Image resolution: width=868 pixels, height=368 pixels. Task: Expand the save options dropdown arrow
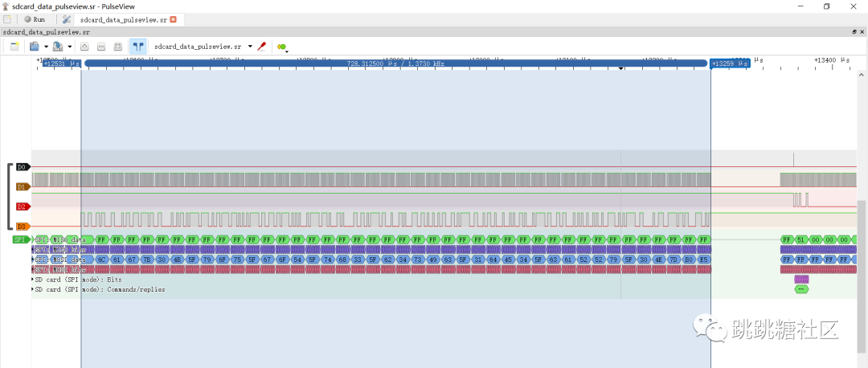tap(70, 47)
